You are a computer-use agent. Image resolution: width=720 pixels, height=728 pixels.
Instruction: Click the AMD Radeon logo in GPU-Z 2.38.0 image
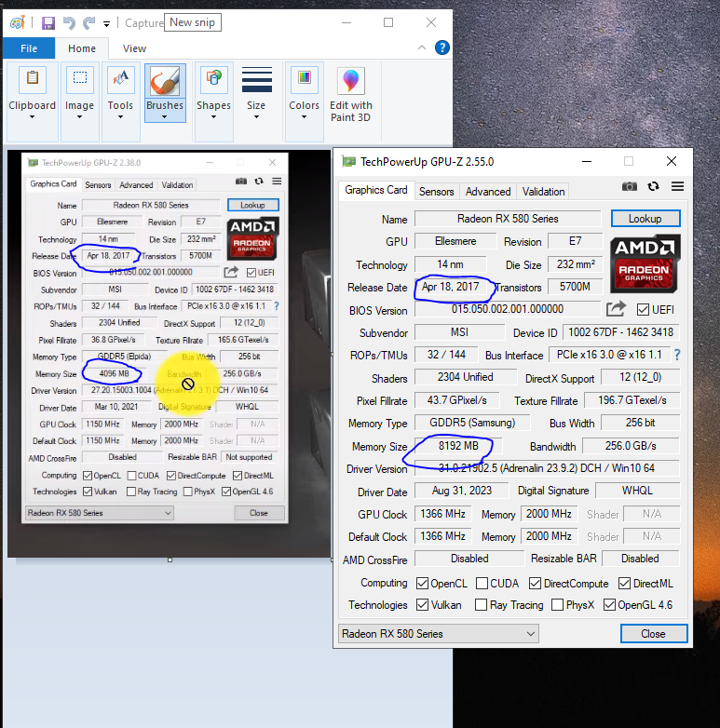(x=252, y=238)
